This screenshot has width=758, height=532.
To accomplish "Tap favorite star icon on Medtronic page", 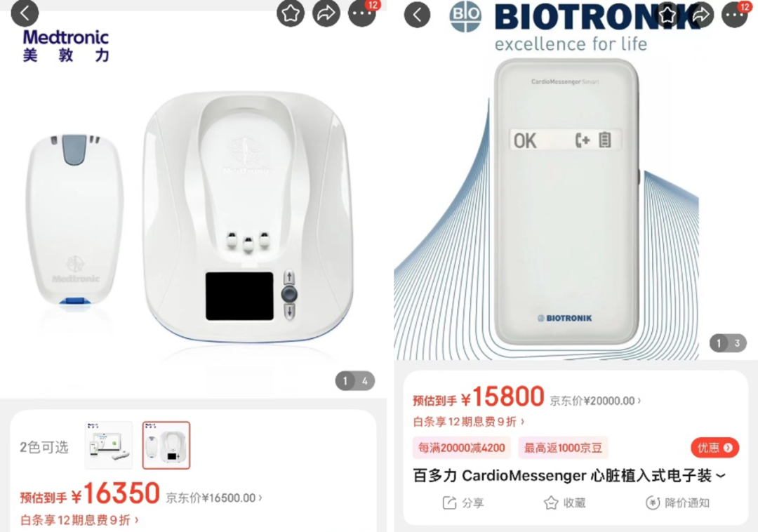I will pos(291,13).
